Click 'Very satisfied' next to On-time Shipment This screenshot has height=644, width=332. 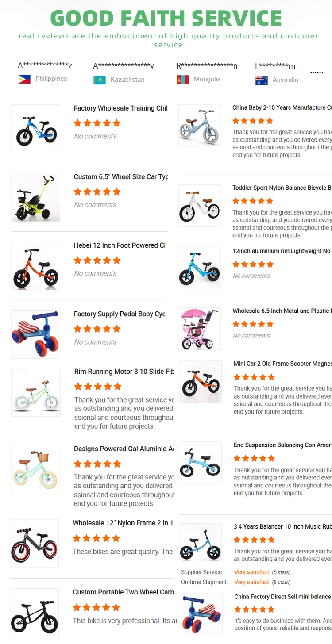tap(251, 582)
